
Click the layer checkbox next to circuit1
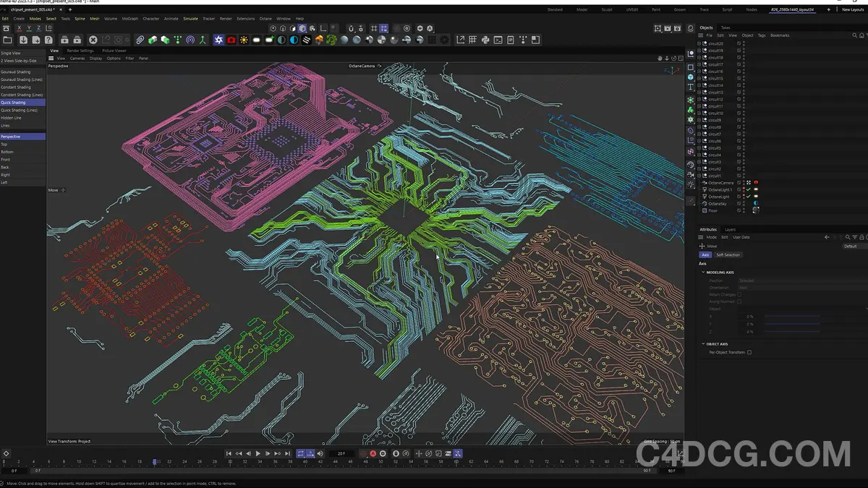(x=739, y=175)
